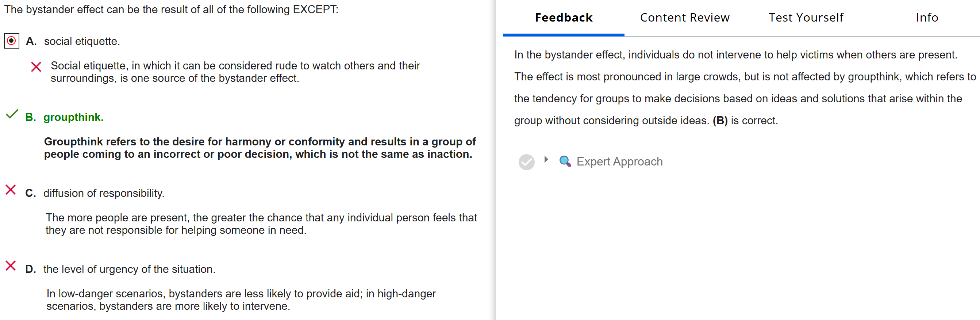The width and height of the screenshot is (980, 320).
Task: Choose answer C diffusion of responsibility
Action: (x=104, y=193)
